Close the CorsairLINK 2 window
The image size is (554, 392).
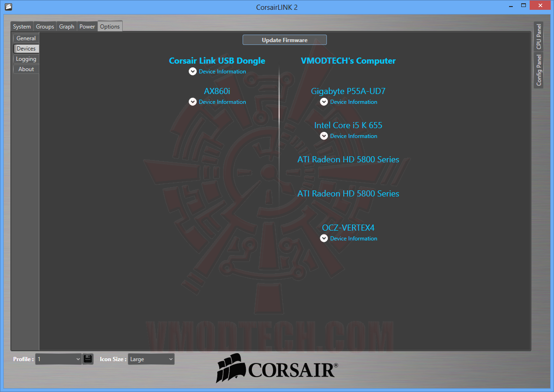(540, 6)
